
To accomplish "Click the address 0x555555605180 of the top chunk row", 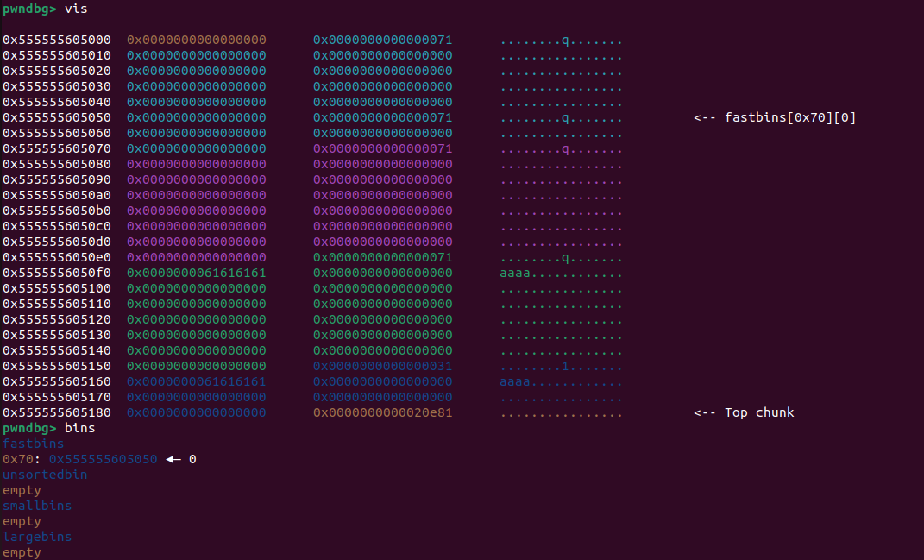I will click(x=56, y=412).
